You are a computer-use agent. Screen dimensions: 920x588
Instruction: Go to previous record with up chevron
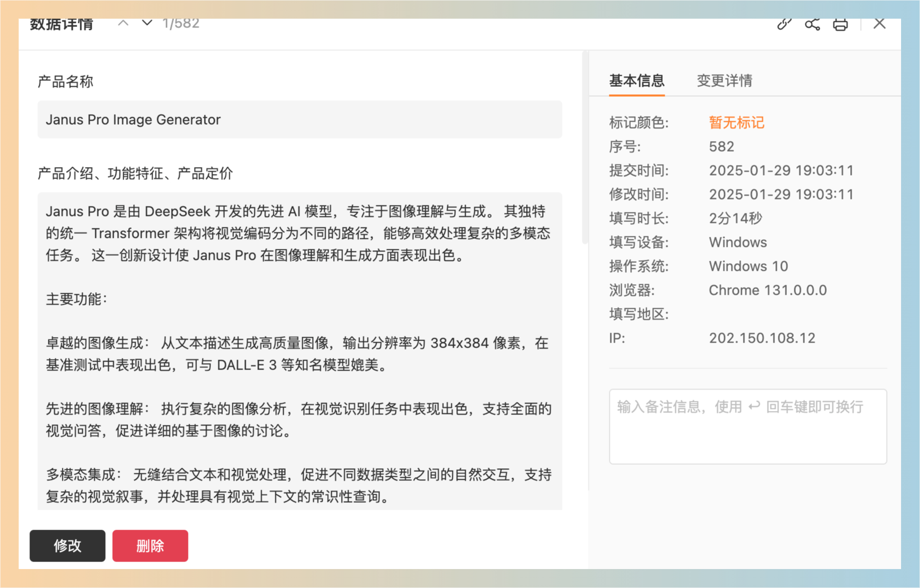tap(123, 23)
